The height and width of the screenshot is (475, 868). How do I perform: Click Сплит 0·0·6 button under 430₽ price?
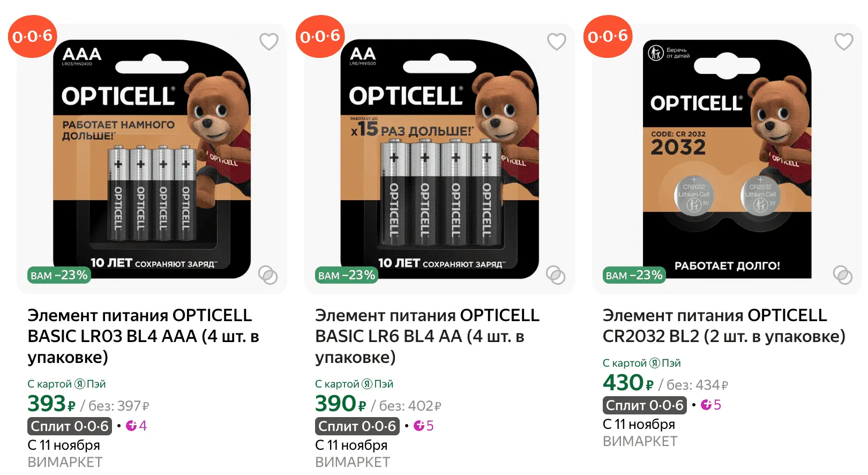pyautogui.click(x=645, y=405)
